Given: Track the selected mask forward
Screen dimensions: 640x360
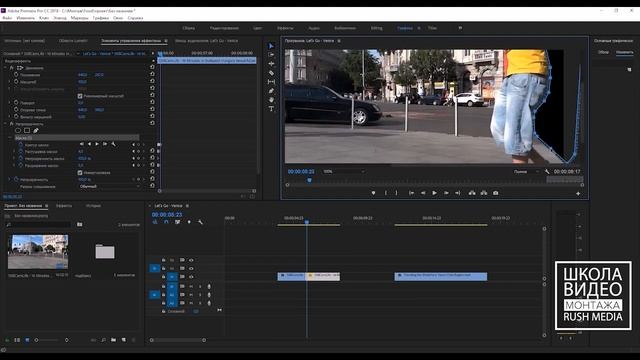Looking at the screenshot, I should click(x=97, y=144).
